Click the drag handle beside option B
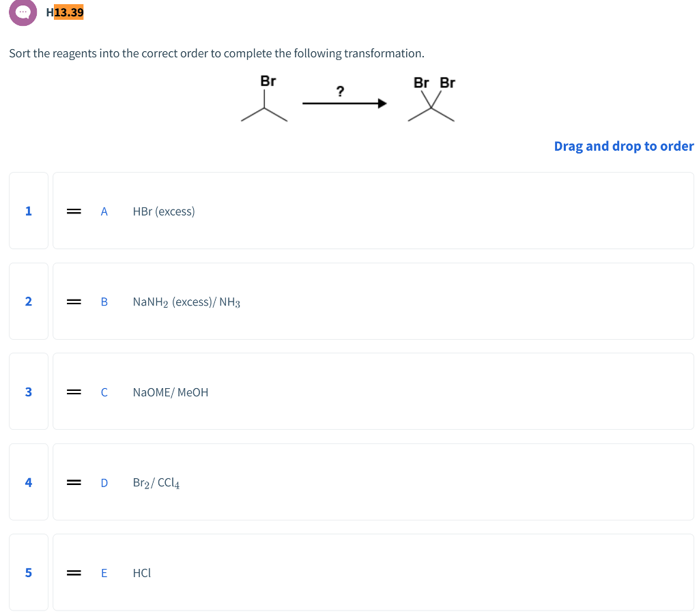 tap(73, 301)
